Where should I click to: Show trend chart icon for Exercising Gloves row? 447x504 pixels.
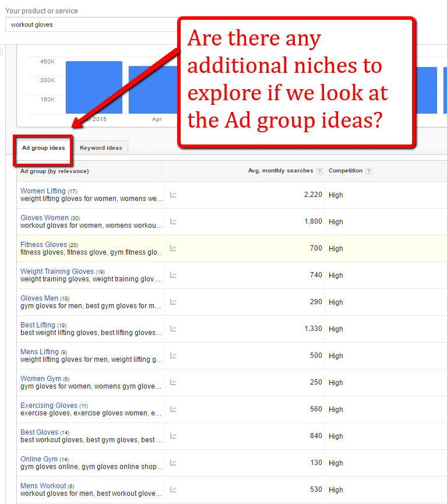point(173,409)
